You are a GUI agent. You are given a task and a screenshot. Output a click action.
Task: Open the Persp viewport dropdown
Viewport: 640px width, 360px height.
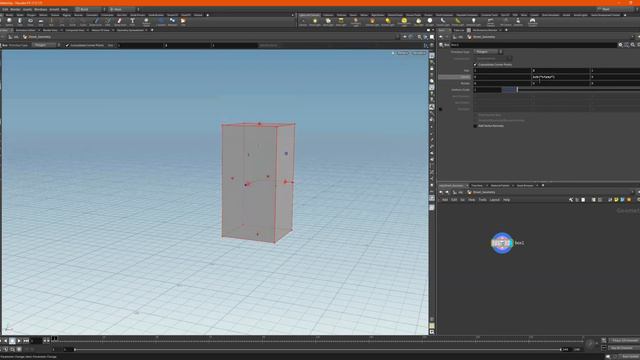[x=402, y=53]
